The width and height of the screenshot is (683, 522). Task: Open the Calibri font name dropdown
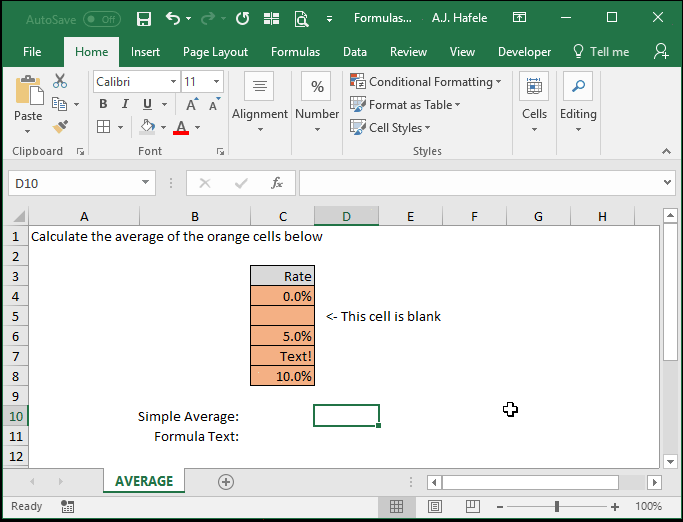[173, 81]
